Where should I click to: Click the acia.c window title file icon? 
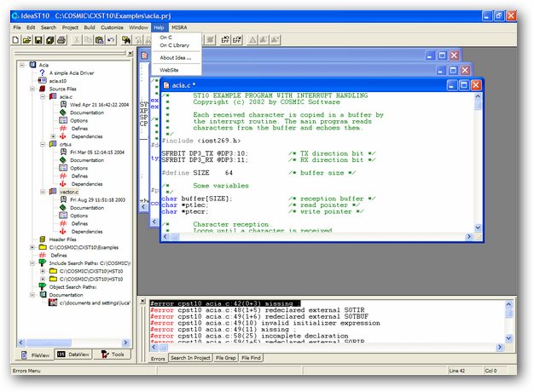[x=166, y=85]
